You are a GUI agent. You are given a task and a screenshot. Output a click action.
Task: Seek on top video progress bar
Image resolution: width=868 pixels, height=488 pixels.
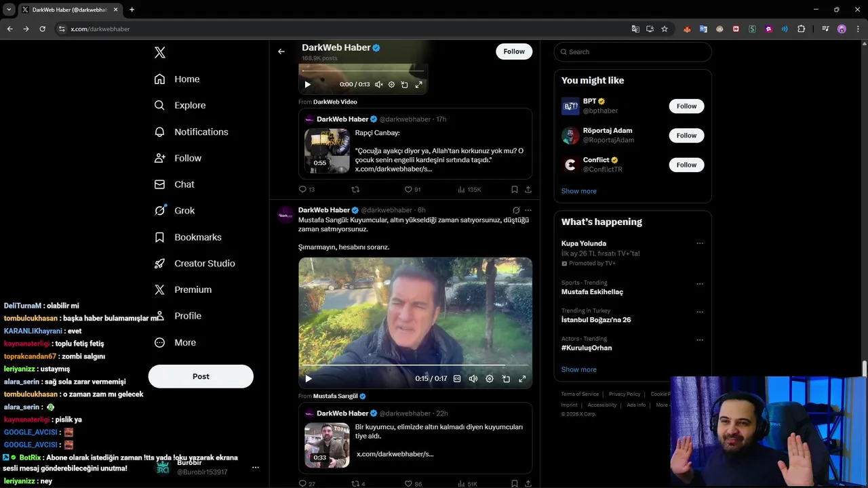pos(363,70)
